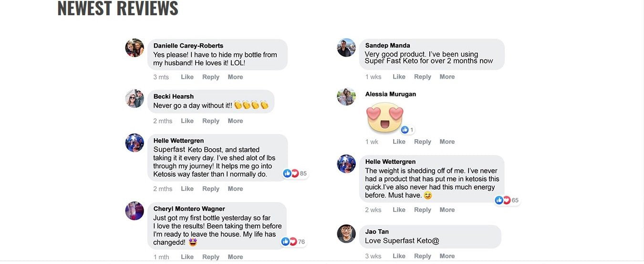Open the Sandep Manda name link

click(x=387, y=45)
